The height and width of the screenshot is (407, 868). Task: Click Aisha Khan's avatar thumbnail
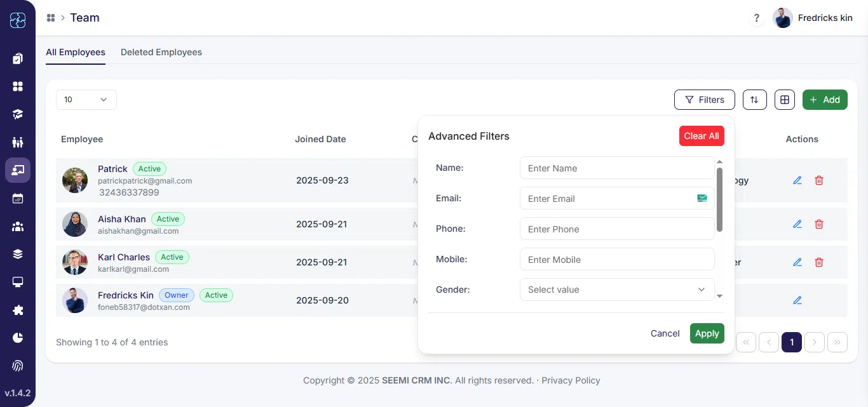[x=75, y=224]
